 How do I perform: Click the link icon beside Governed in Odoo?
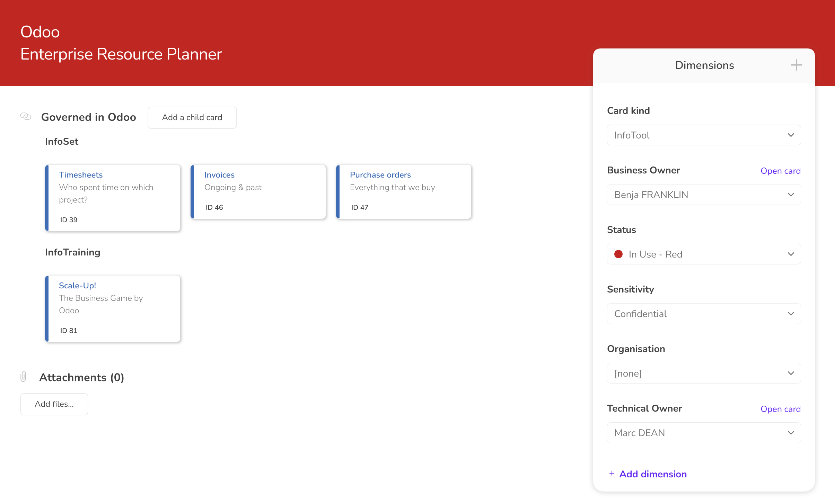[x=26, y=117]
